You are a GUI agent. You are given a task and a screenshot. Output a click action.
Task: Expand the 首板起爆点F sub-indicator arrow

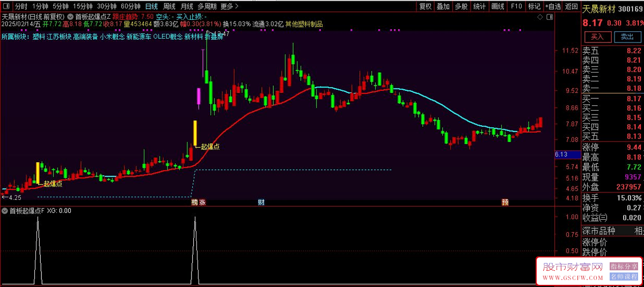[x=5, y=211]
